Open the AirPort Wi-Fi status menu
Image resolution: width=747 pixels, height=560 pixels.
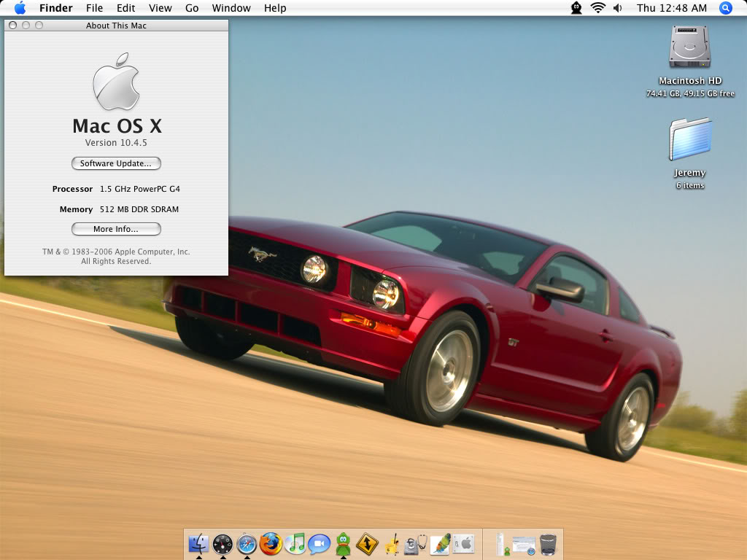(x=598, y=7)
